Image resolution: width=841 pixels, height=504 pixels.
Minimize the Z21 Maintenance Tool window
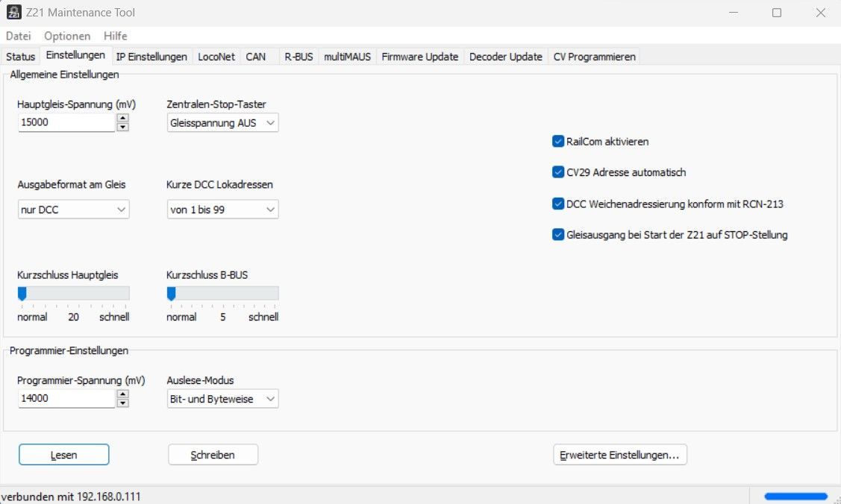(x=734, y=13)
